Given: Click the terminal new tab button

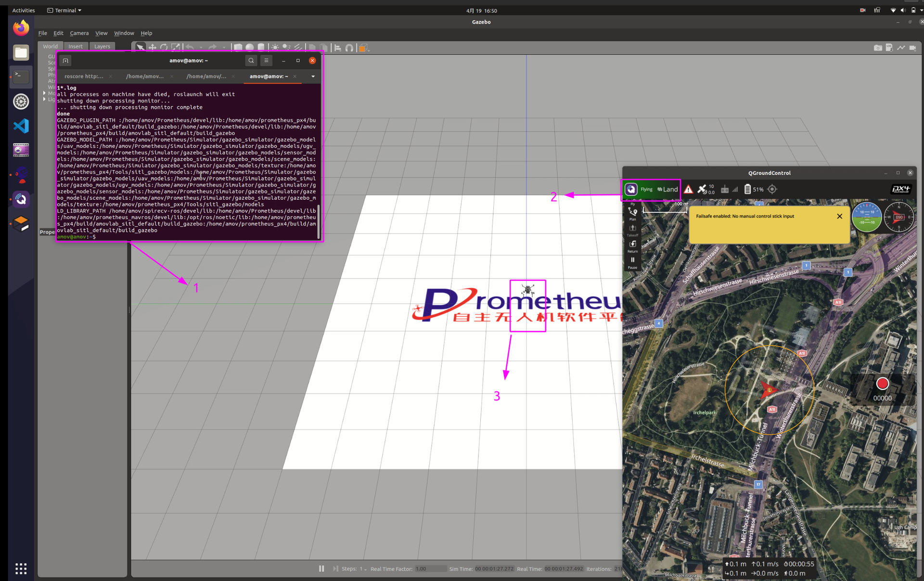Looking at the screenshot, I should point(65,60).
